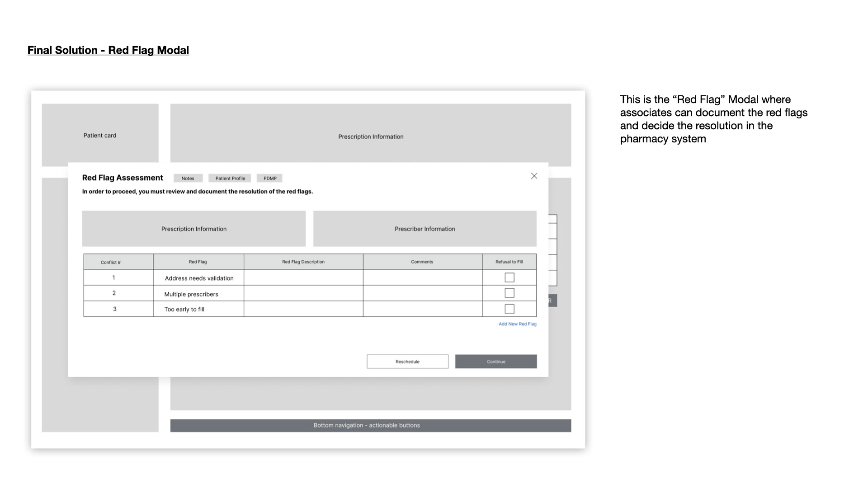Viewport: 868px width, 488px height.
Task: Click Comments cell for Too early to fill
Action: pos(422,309)
